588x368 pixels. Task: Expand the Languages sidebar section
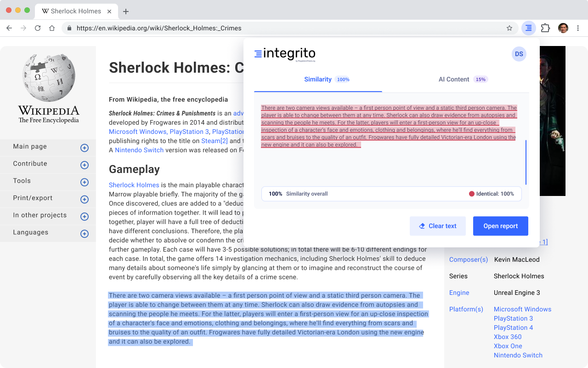point(85,234)
